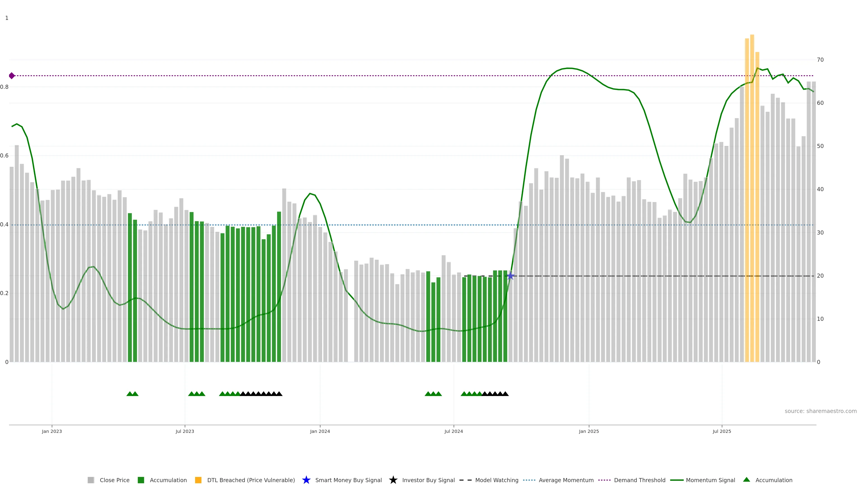
Task: Click the Jul 2025 axis label
Action: coord(722,431)
